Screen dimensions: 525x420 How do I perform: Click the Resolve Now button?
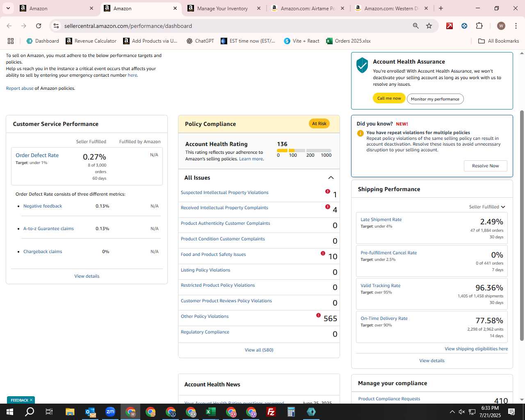point(485,166)
